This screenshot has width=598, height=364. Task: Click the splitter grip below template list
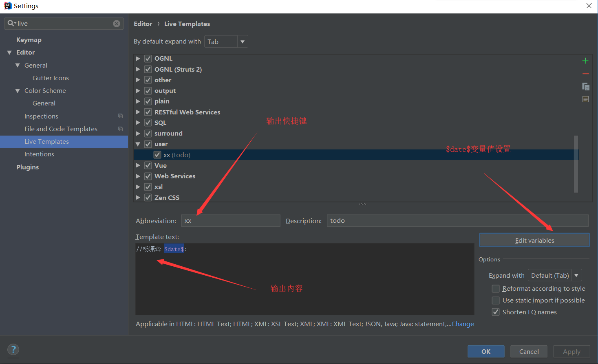[362, 204]
